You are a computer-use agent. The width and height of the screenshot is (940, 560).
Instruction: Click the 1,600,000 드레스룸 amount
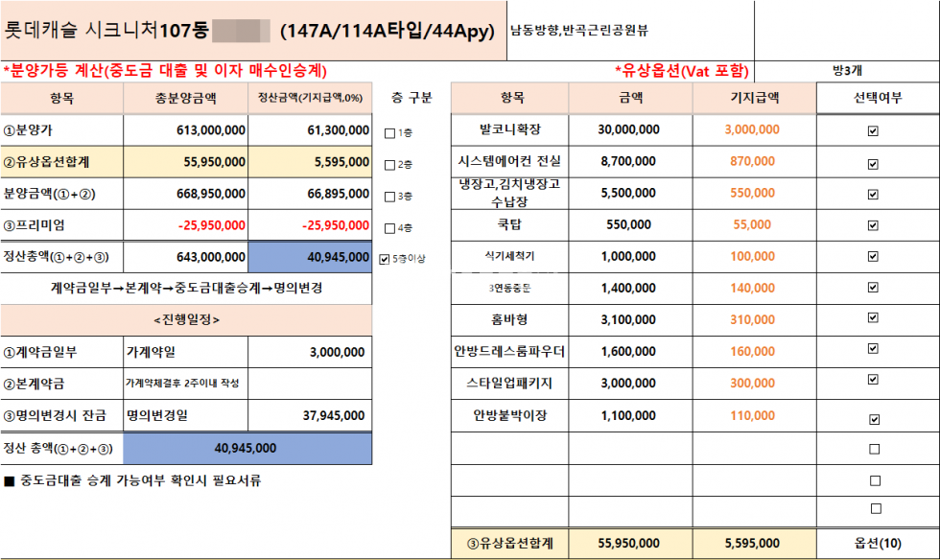coord(631,352)
